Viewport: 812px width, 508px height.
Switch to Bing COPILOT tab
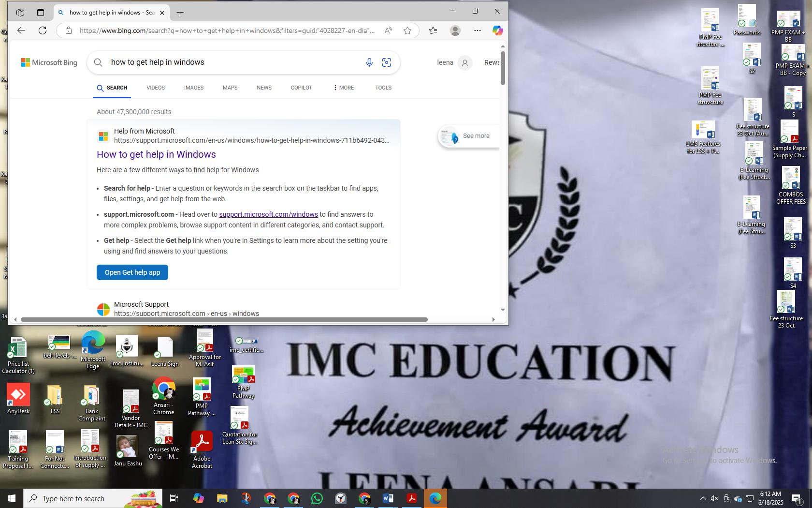click(x=302, y=88)
